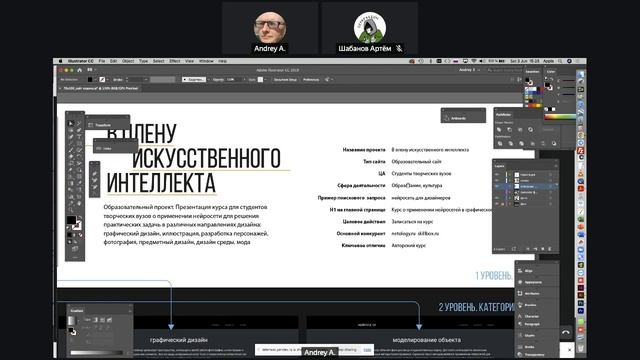
Task: Open the workspace switcher labeled Andrey 3
Action: (x=469, y=70)
